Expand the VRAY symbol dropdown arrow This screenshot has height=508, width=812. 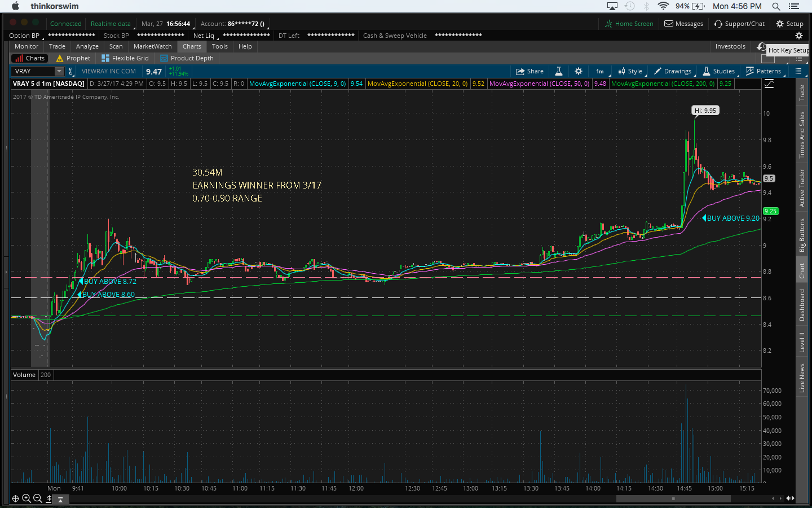[59, 71]
